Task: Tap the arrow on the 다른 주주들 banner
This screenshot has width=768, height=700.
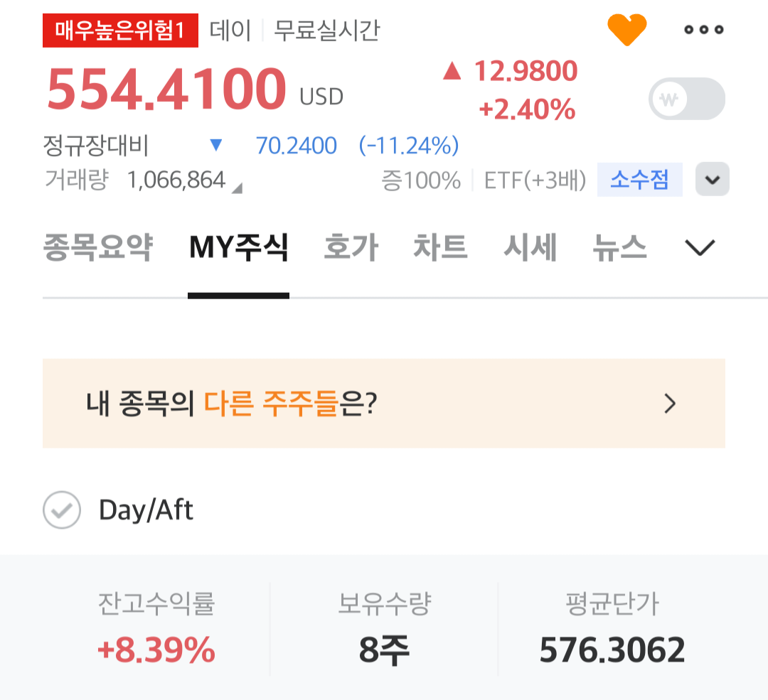Action: pyautogui.click(x=670, y=404)
